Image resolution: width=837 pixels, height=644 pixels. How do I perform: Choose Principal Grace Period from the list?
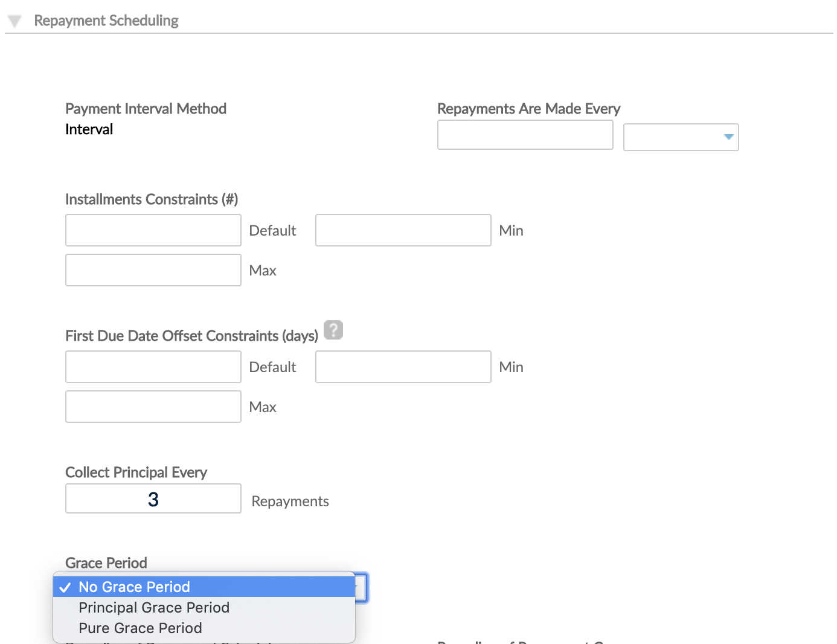click(x=153, y=608)
